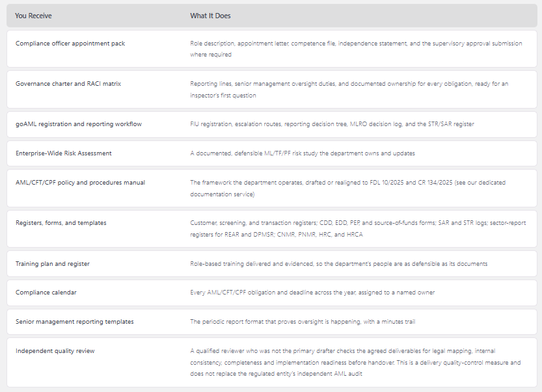Click the 'dedicated documentation service' reference text

(x=347, y=189)
